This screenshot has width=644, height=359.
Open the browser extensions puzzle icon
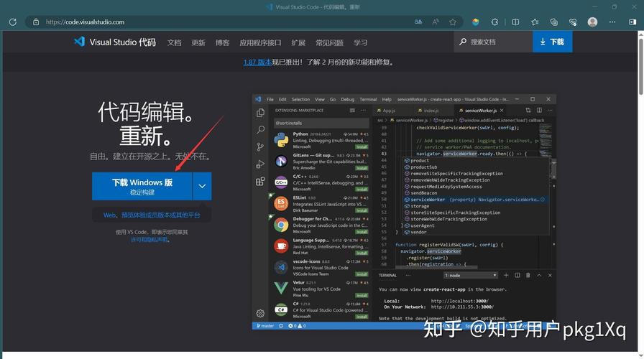(494, 22)
